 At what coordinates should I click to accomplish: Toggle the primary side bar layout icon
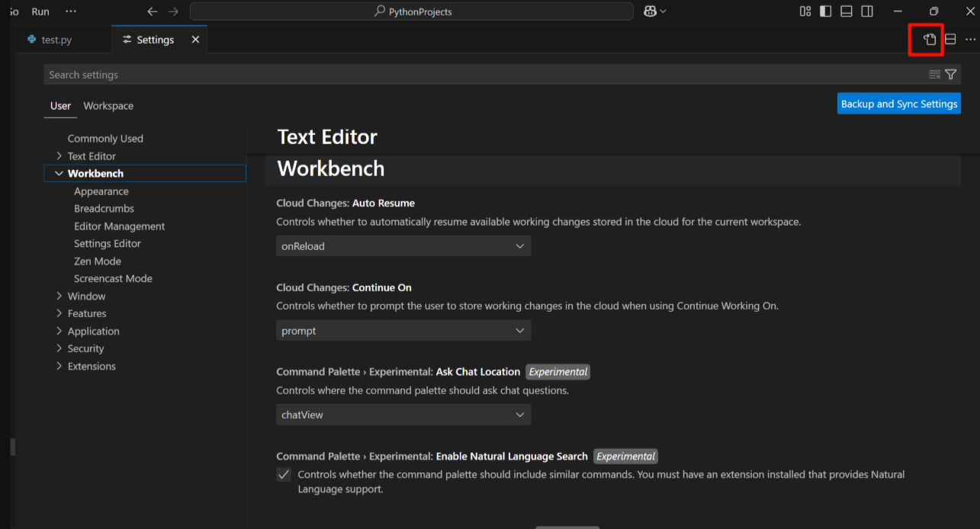(x=826, y=11)
